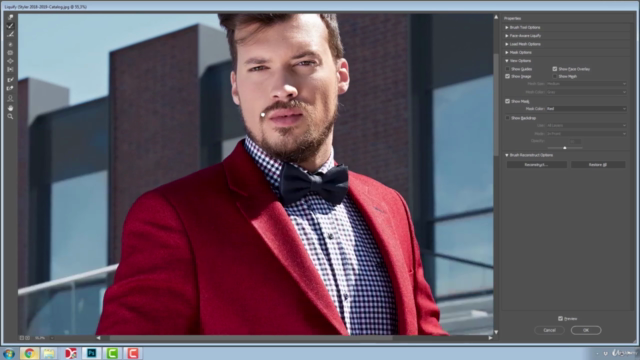The width and height of the screenshot is (640, 360).
Task: Open the Mask Color dropdown
Action: (x=586, y=109)
